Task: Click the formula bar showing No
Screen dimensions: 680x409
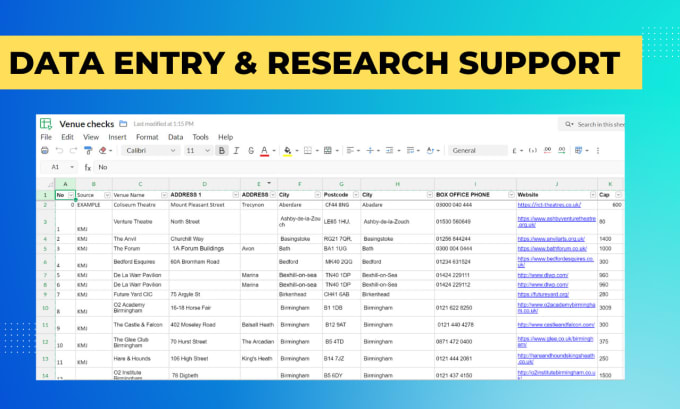Action: [360, 167]
